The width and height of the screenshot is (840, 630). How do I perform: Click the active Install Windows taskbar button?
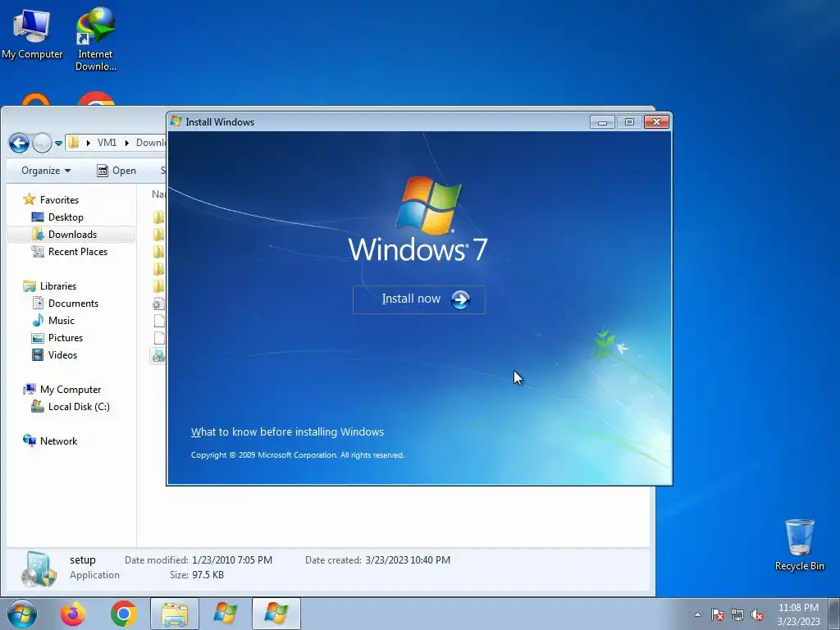point(276,614)
